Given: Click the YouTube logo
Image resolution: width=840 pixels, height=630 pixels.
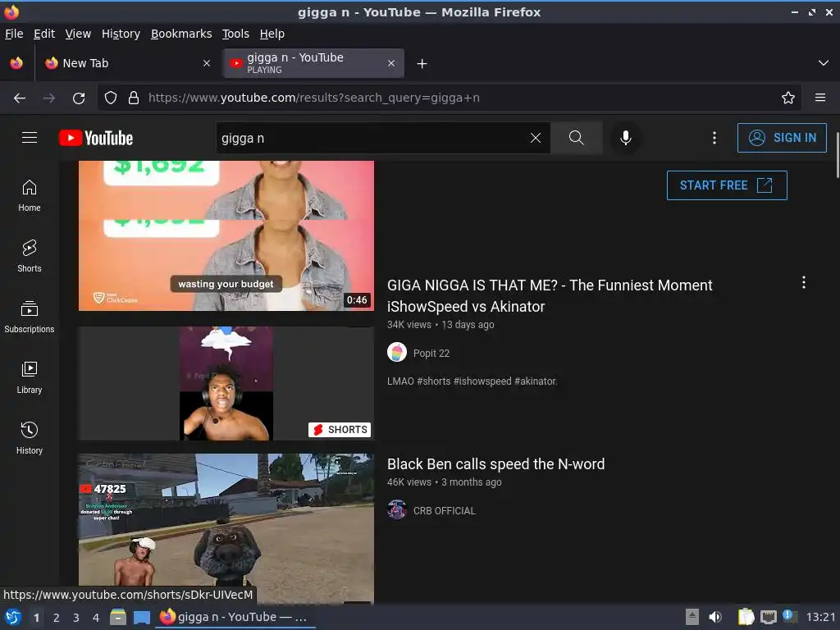Looking at the screenshot, I should tap(96, 138).
